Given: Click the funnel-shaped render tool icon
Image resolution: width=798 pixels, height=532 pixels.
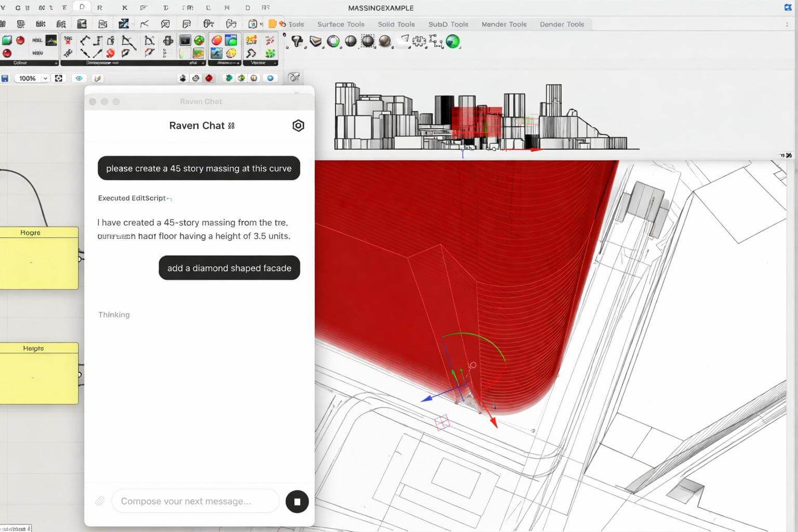Looking at the screenshot, I should tap(297, 42).
